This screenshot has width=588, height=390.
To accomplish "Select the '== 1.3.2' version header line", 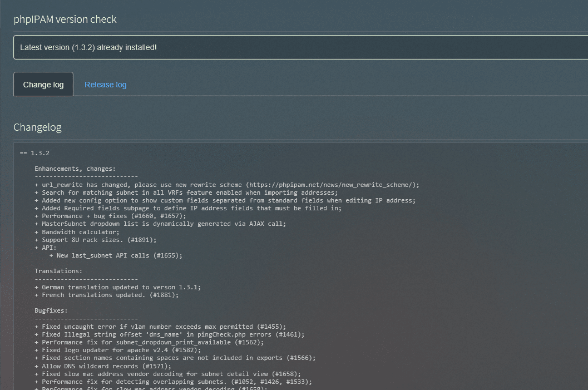I will 34,153.
